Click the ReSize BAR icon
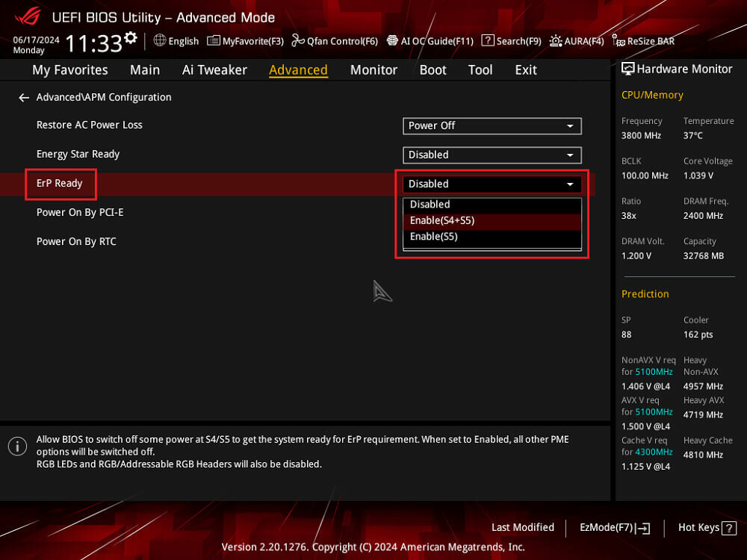This screenshot has width=747, height=560. 619,41
